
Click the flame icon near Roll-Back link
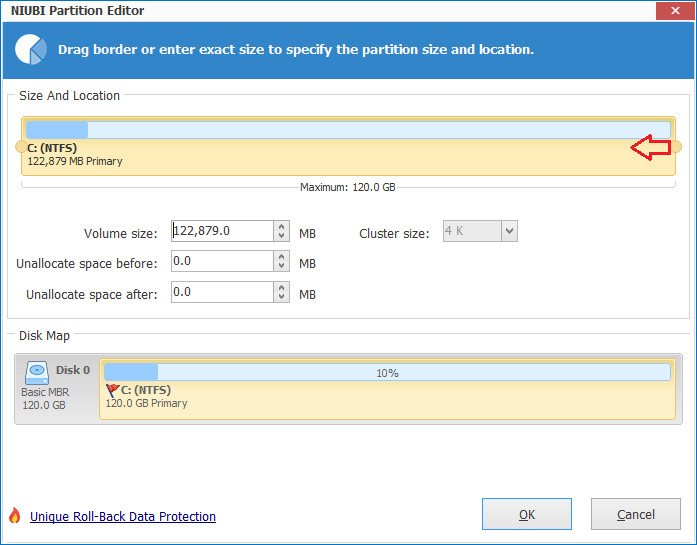(15, 516)
